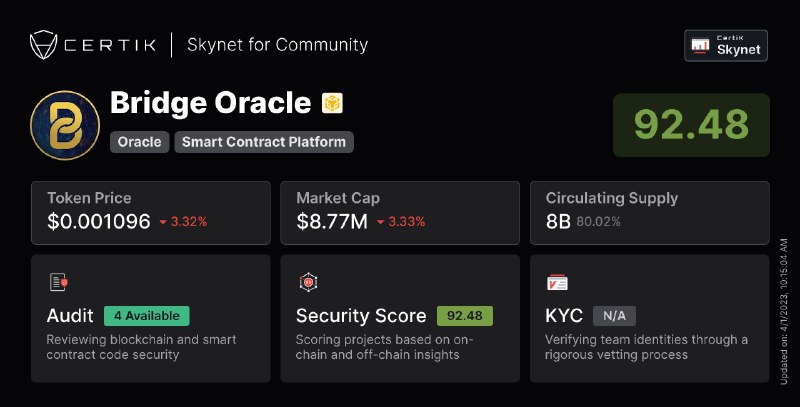This screenshot has height=407, width=800.
Task: Open the CertiK Skynet badge
Action: [726, 46]
